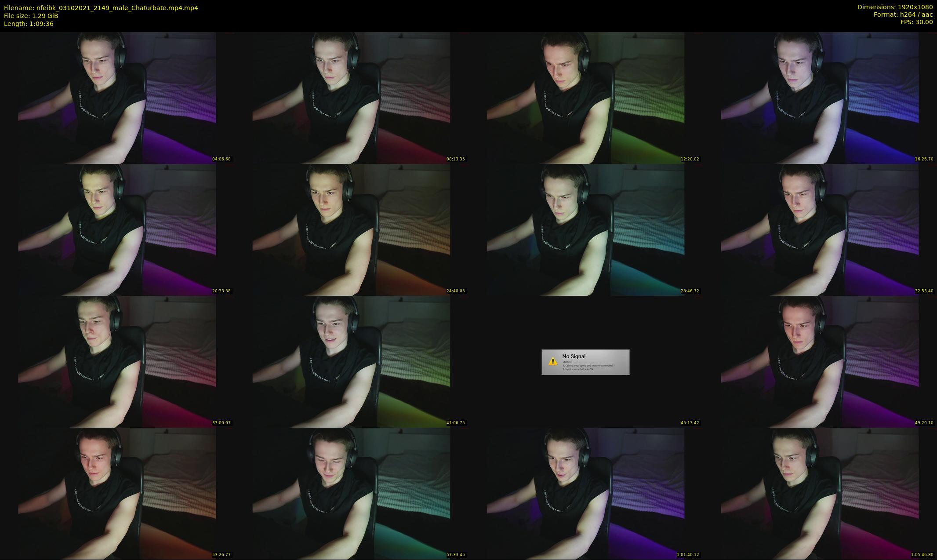
Task: Click the 'Format: h264 / aac' text
Action: (903, 15)
